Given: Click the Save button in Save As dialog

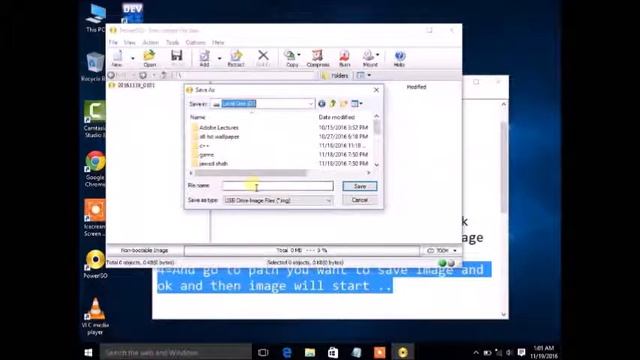Looking at the screenshot, I should coord(360,186).
